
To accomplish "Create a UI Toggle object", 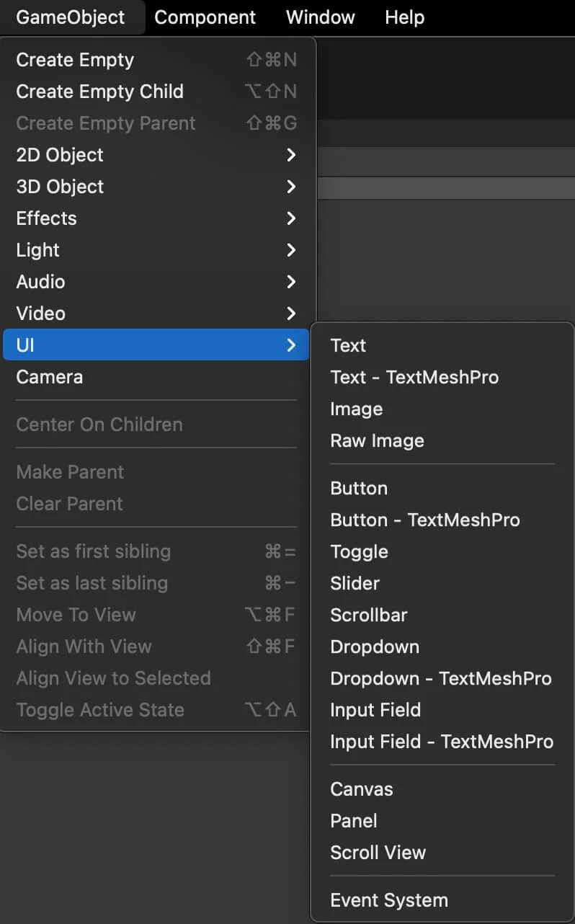I will [442, 551].
